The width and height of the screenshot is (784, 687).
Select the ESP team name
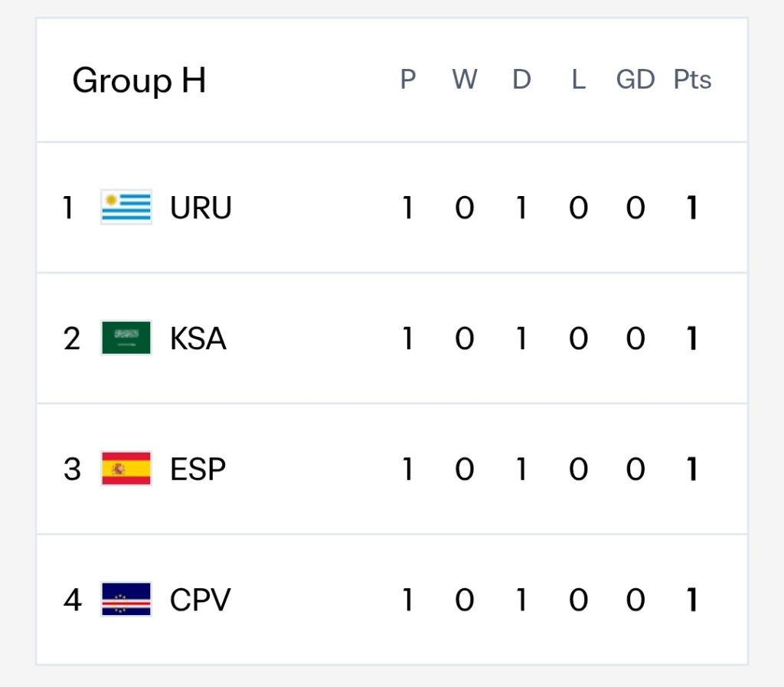[x=198, y=469]
